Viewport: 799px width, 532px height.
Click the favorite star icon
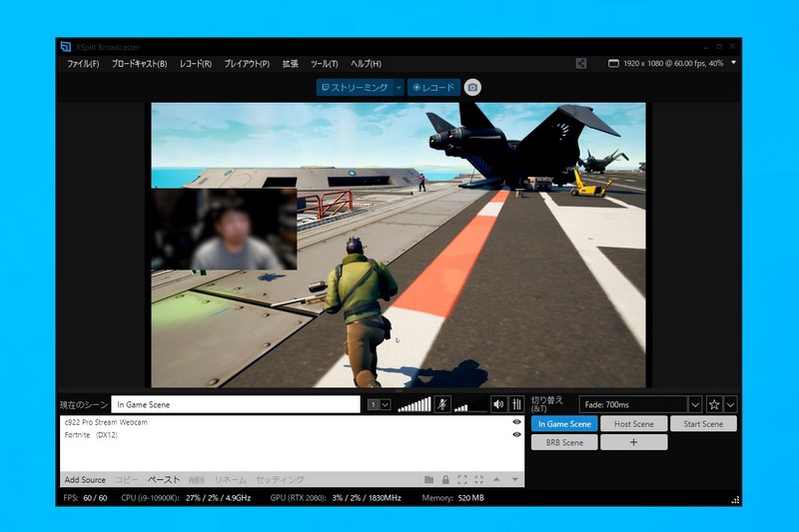pyautogui.click(x=714, y=404)
